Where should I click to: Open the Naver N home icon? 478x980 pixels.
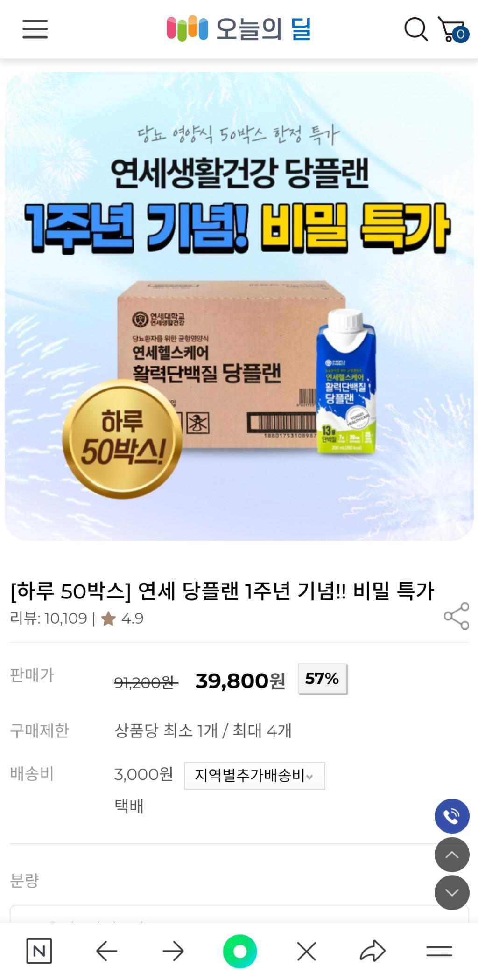[x=39, y=951]
